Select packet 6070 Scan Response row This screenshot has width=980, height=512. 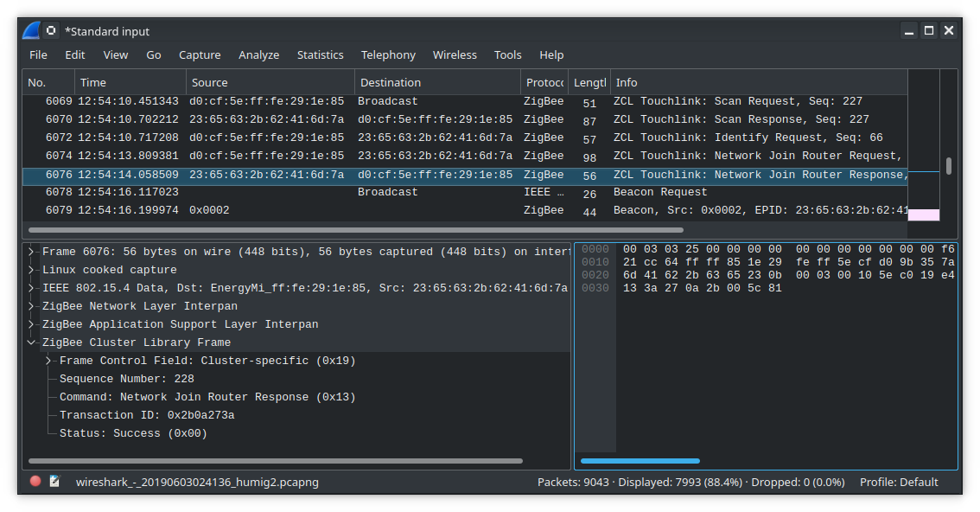pyautogui.click(x=465, y=119)
